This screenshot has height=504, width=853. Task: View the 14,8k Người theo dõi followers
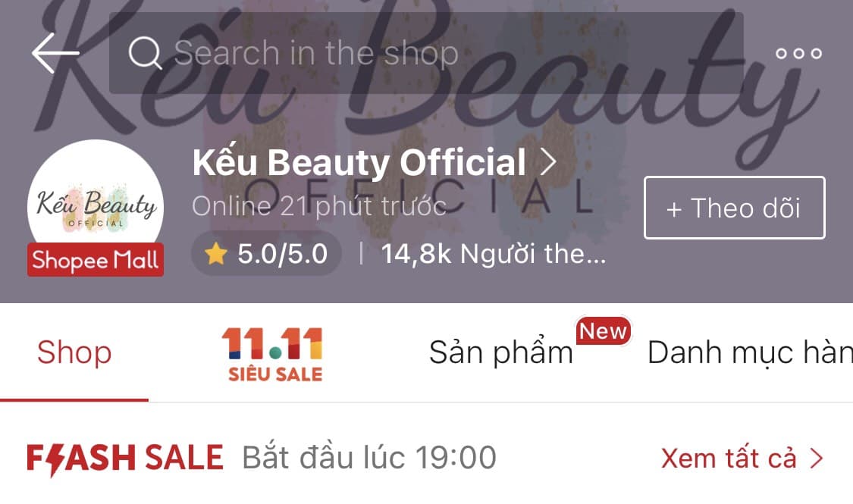pyautogui.click(x=493, y=254)
